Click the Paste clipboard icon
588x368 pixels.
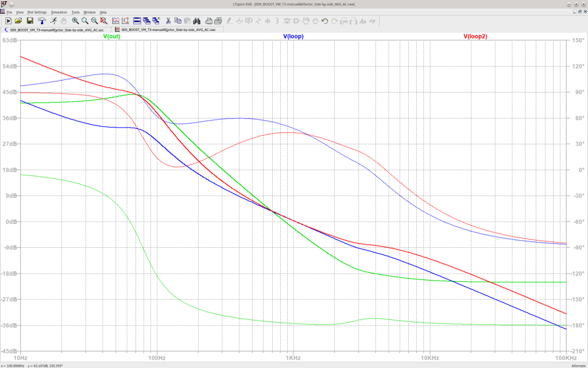[x=187, y=21]
